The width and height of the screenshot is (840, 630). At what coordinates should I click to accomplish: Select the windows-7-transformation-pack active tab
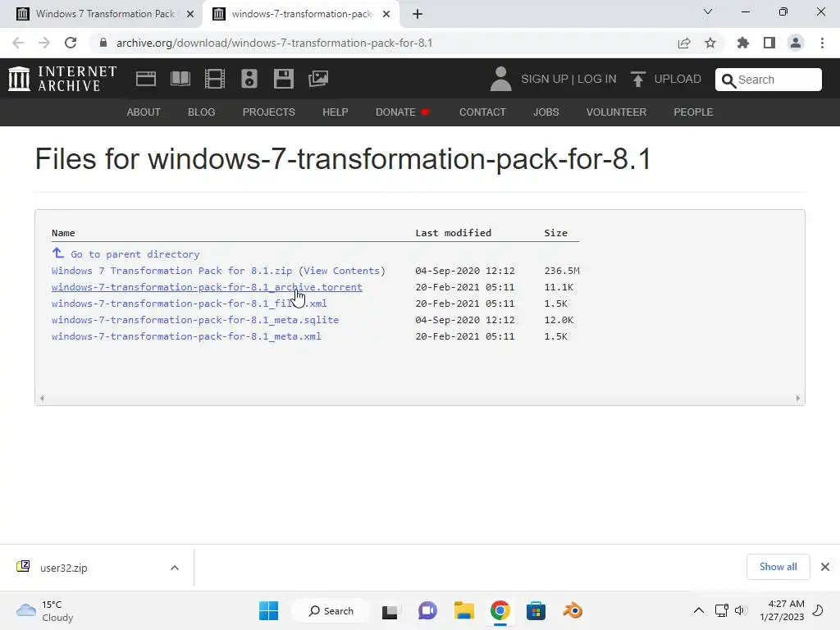click(x=300, y=14)
